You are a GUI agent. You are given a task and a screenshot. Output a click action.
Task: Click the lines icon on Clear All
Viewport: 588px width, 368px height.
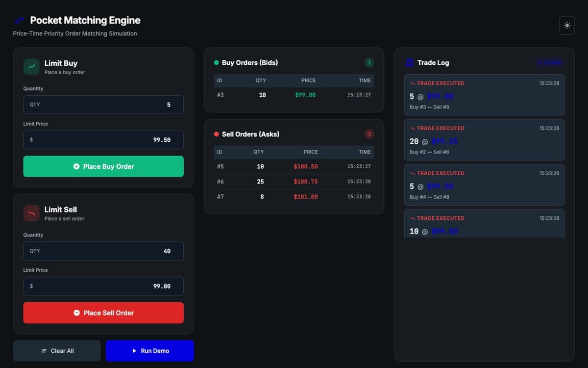coord(44,351)
